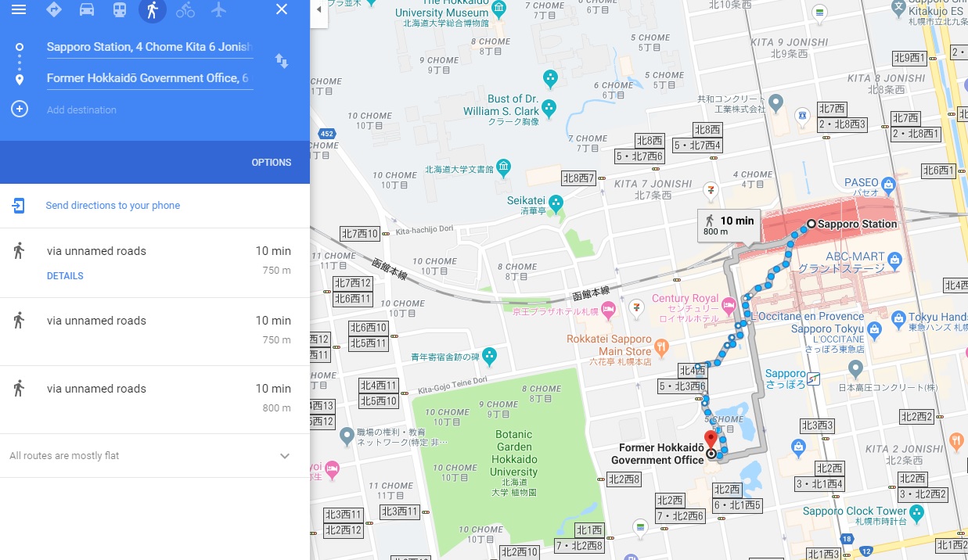Image resolution: width=968 pixels, height=560 pixels.
Task: Click the Add destination text
Action: 81,110
